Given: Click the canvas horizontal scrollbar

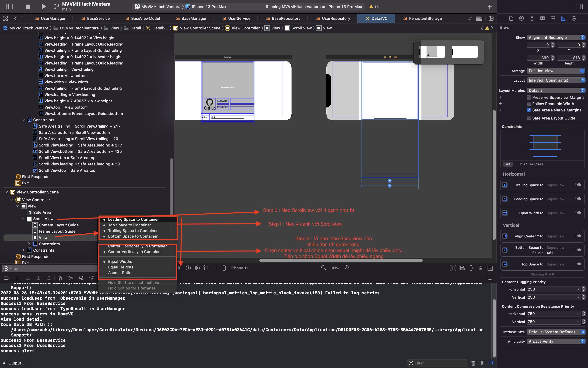Looking at the screenshot, I should coord(341,260).
